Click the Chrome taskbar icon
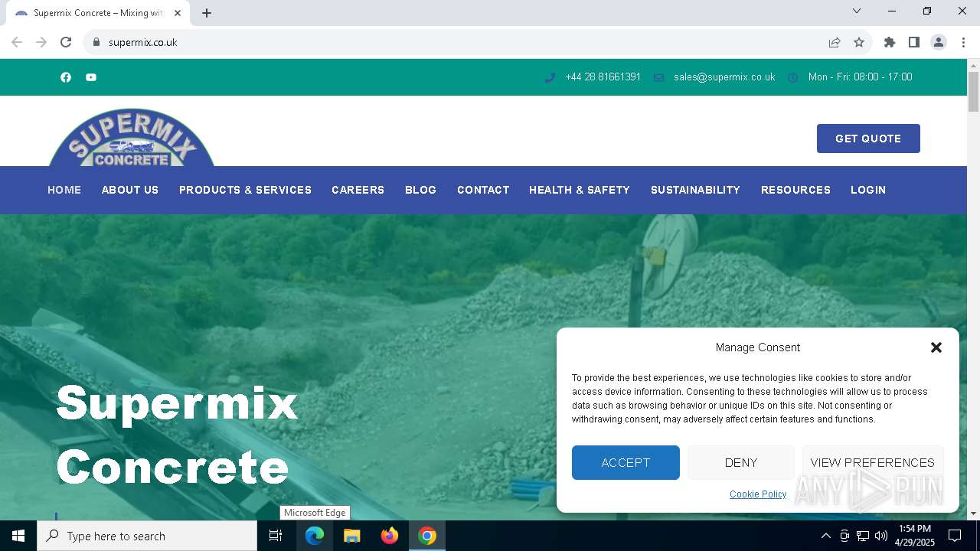 (x=427, y=536)
